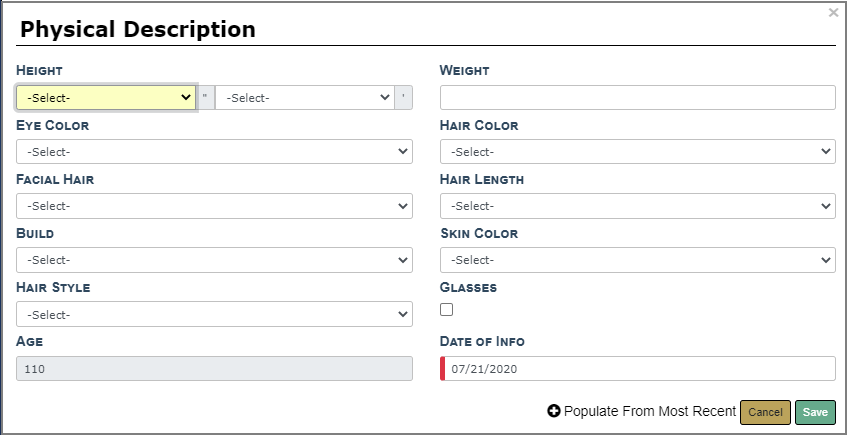Click the Physical Description heading
The width and height of the screenshot is (847, 435).
[138, 29]
